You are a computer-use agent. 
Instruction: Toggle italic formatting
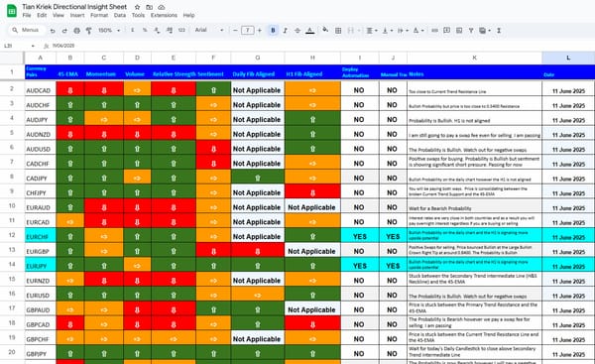coord(285,31)
